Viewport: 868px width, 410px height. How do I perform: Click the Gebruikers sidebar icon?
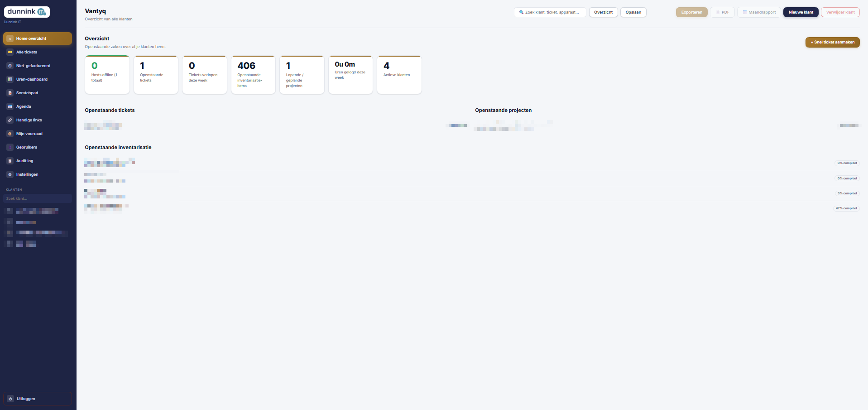click(10, 147)
